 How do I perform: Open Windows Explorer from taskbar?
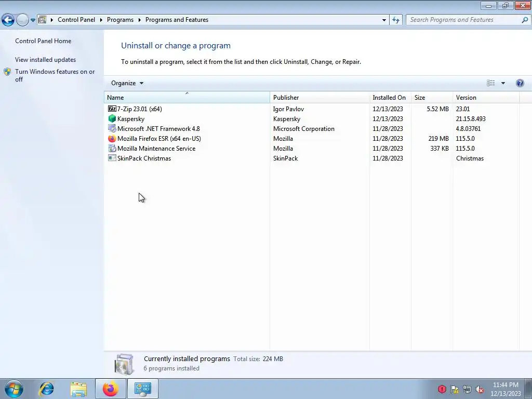point(78,389)
